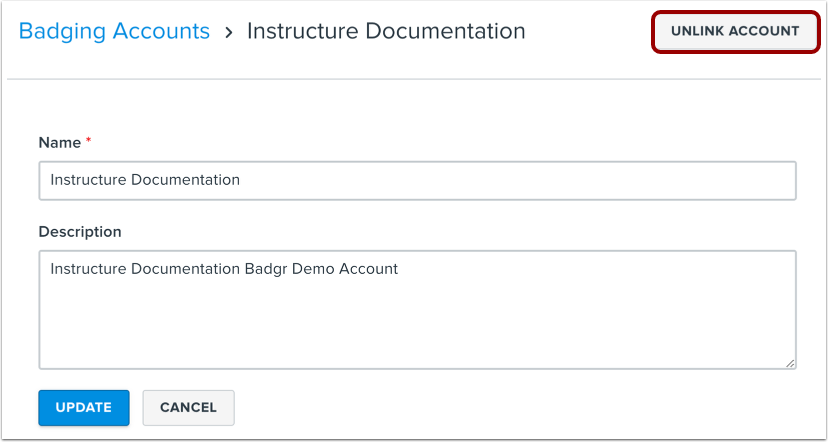Grab the Description textarea resize handle
The image size is (828, 442).
point(790,363)
